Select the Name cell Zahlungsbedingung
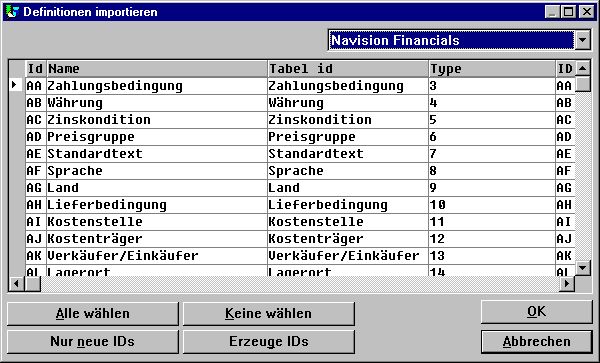The height and width of the screenshot is (363, 600). coord(157,86)
